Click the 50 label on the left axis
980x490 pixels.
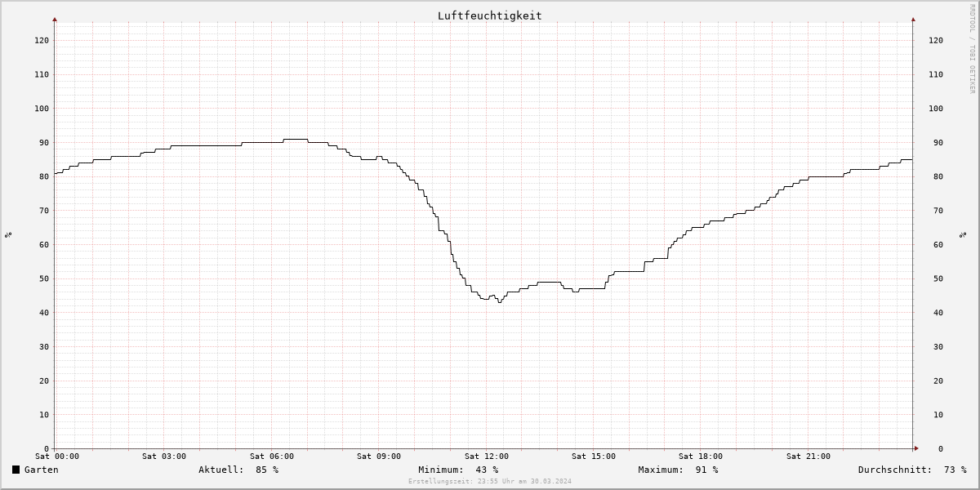pyautogui.click(x=44, y=278)
